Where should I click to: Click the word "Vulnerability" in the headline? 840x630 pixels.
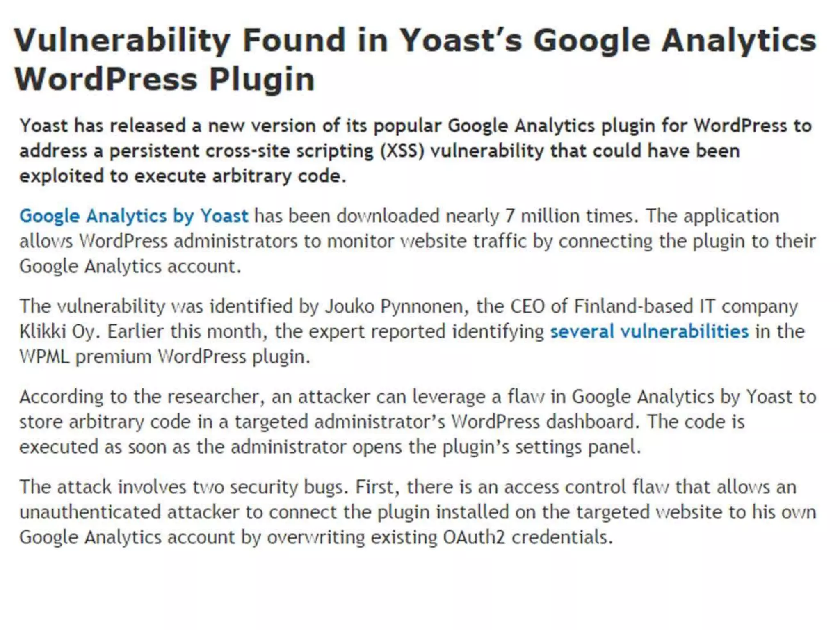(x=122, y=40)
